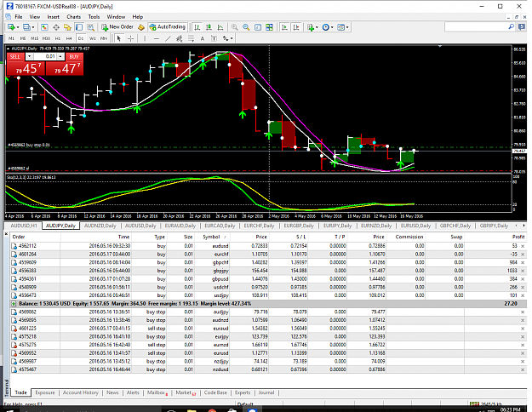Select the equidistant channel tool
Viewport: 532px width, 412px height.
click(179, 38)
